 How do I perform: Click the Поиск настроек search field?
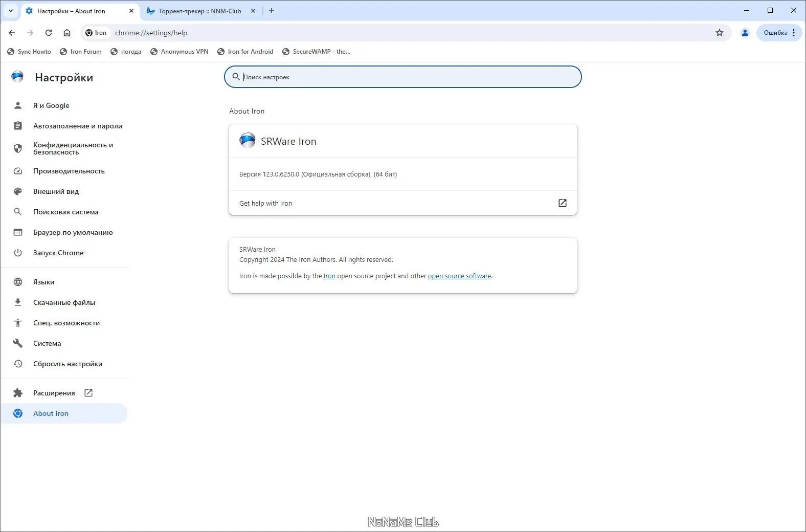[403, 77]
